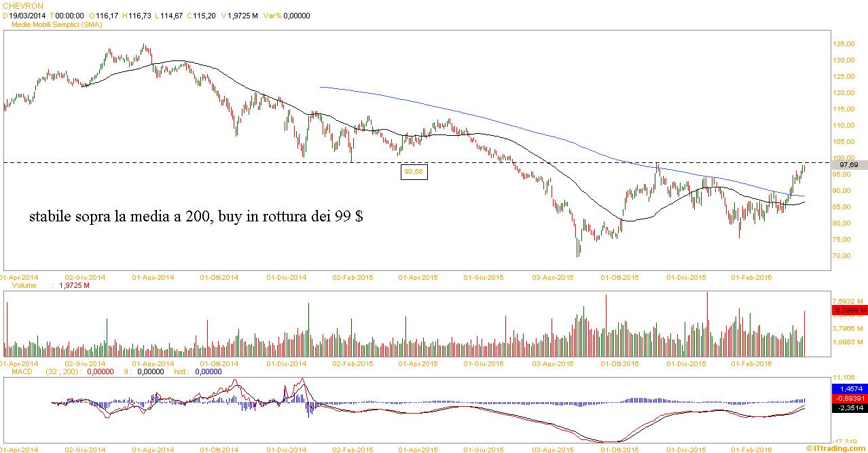This screenshot has height=453, width=868.
Task: Click the 11,106 MACD axis label
Action: point(844,377)
